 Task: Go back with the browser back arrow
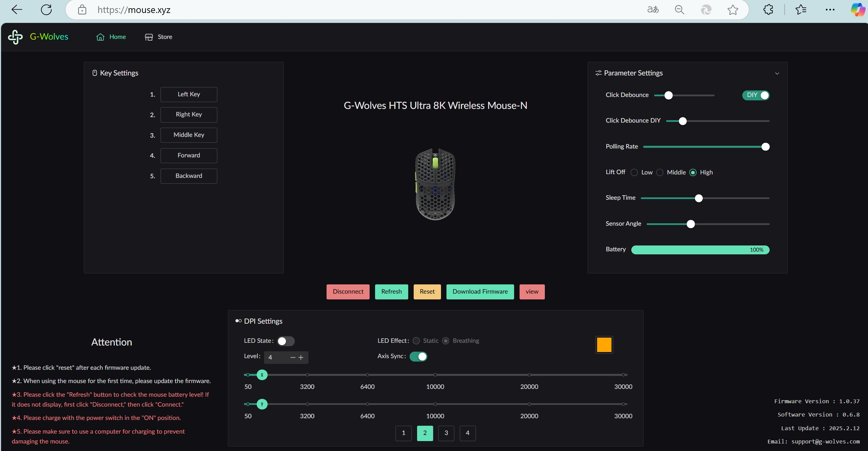coord(16,10)
